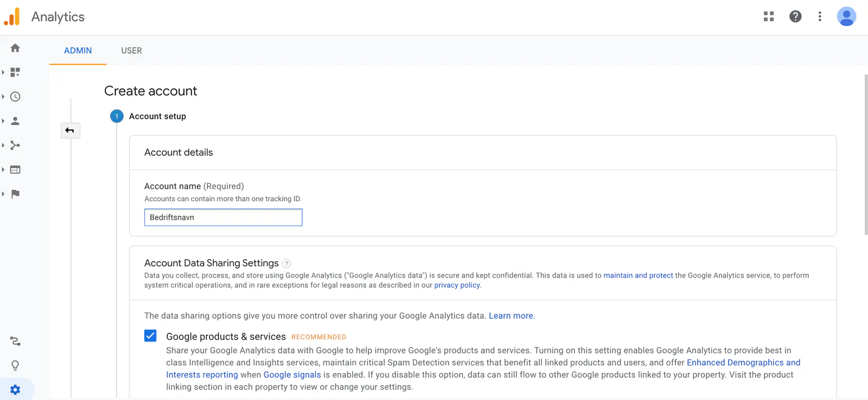This screenshot has width=868, height=400.
Task: Open Behavior icon in sidebar
Action: 15,170
